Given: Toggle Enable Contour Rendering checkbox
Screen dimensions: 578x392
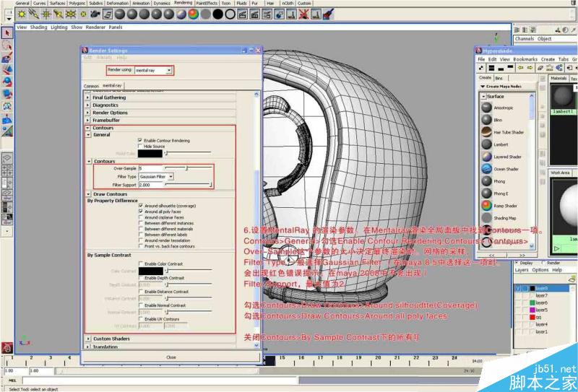Looking at the screenshot, I should [140, 140].
